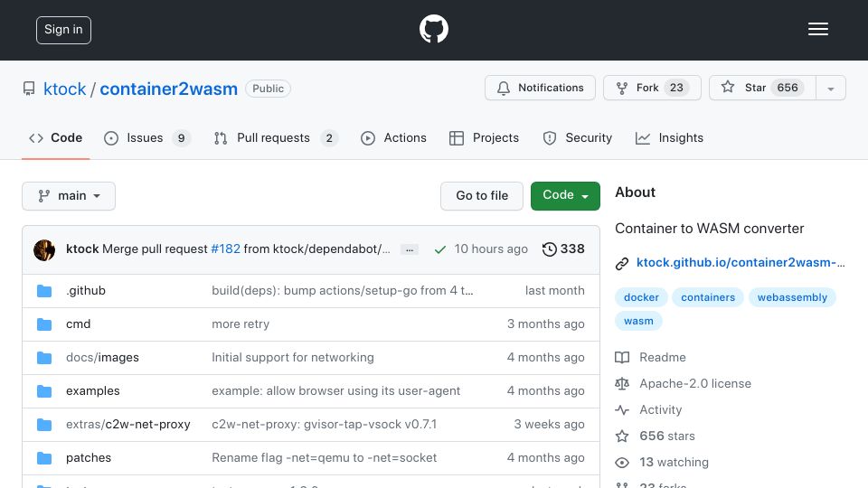Open the hamburger navigation menu
Image resolution: width=868 pixels, height=488 pixels.
(x=817, y=29)
